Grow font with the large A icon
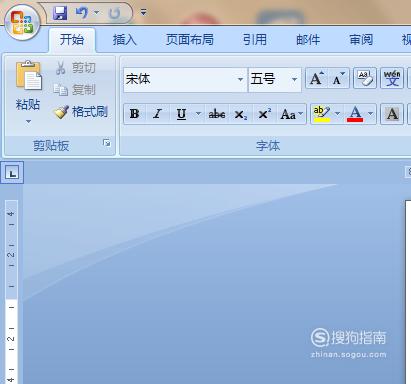The width and height of the screenshot is (411, 384). tap(316, 78)
